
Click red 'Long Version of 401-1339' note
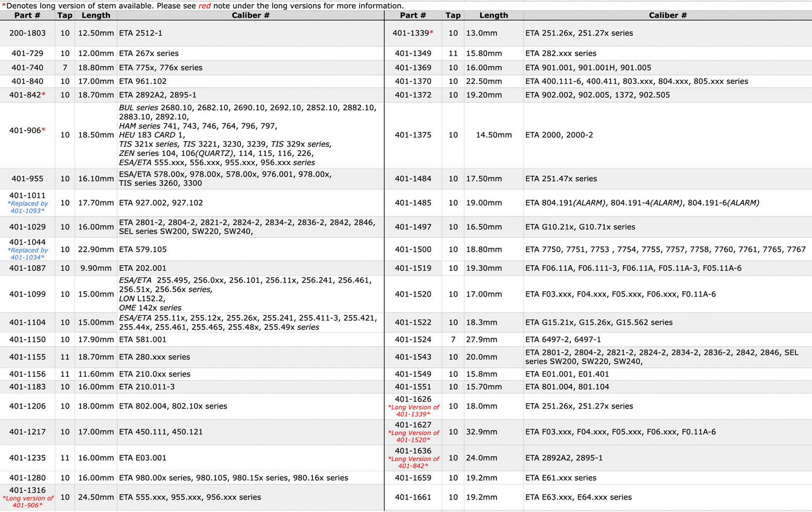[x=414, y=411]
